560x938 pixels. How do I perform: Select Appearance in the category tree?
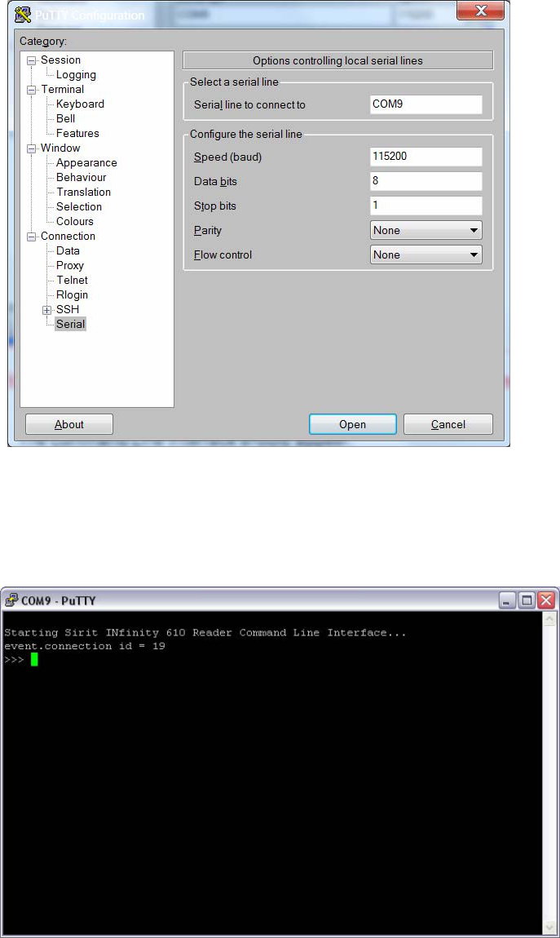pos(86,162)
